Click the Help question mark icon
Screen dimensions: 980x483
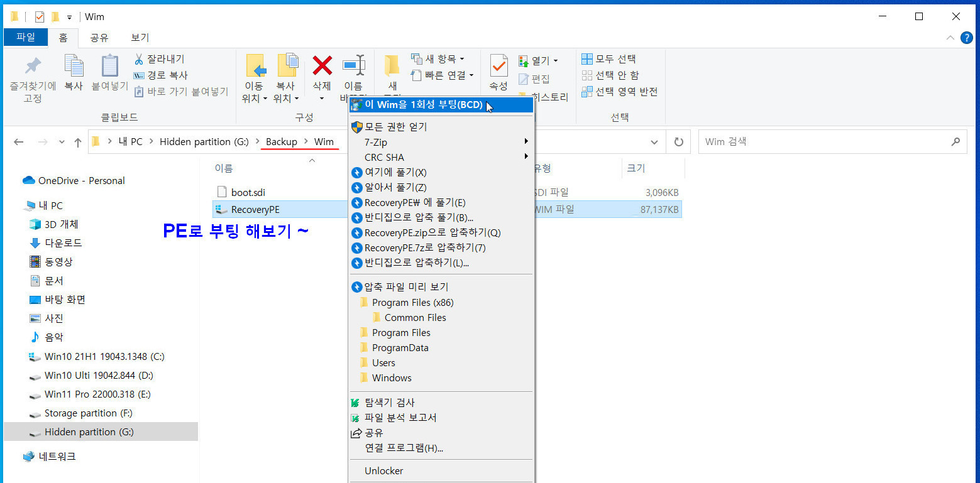tap(967, 38)
